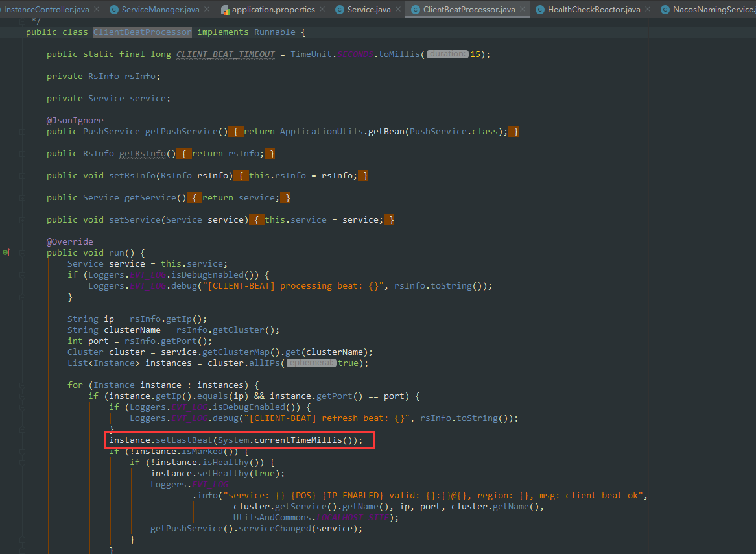Viewport: 756px width, 554px height.
Task: Click the @Override annotation
Action: pyautogui.click(x=69, y=242)
